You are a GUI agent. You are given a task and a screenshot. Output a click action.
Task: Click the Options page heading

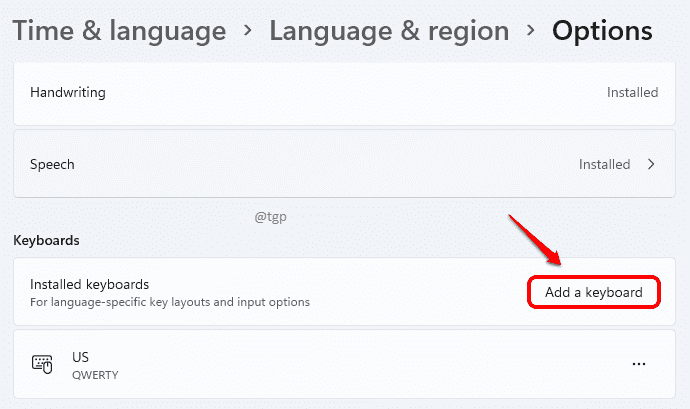click(x=602, y=31)
